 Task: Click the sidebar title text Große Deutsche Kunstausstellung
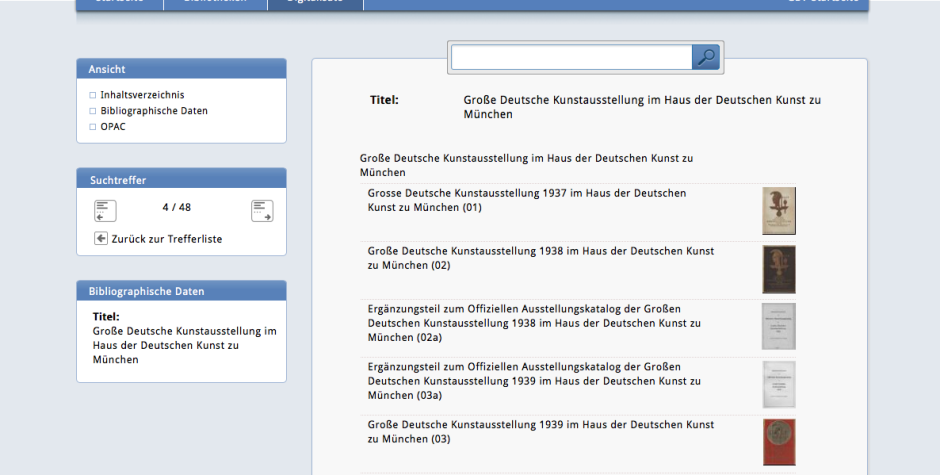click(185, 345)
